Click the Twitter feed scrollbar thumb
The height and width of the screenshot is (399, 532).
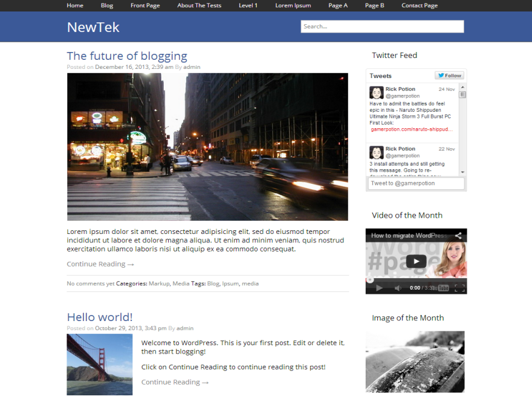click(462, 96)
